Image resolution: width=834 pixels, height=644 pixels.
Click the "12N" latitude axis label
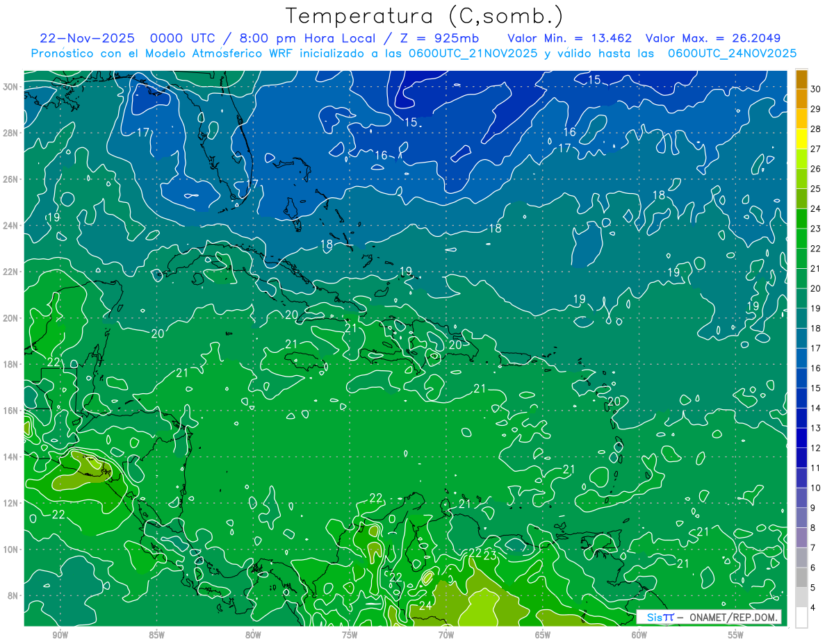(x=12, y=503)
